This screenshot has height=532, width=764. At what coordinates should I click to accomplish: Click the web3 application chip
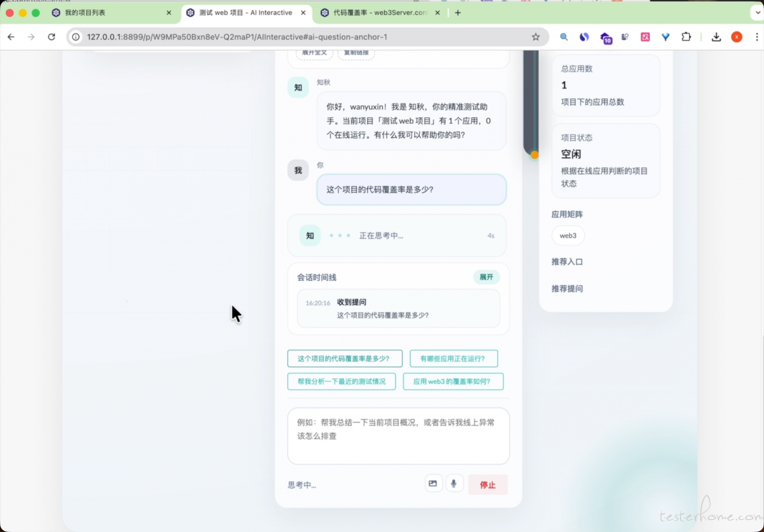(568, 236)
